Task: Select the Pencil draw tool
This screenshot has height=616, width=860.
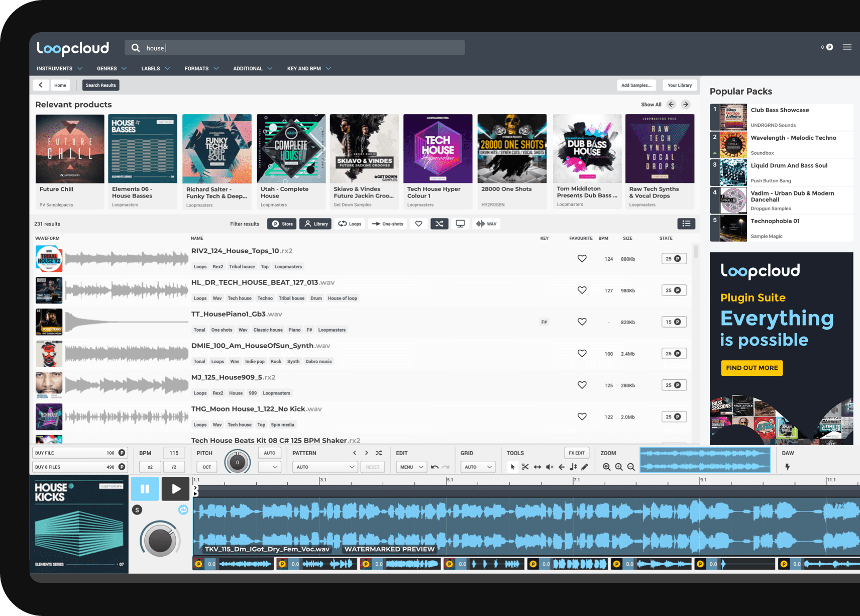Action: (584, 467)
